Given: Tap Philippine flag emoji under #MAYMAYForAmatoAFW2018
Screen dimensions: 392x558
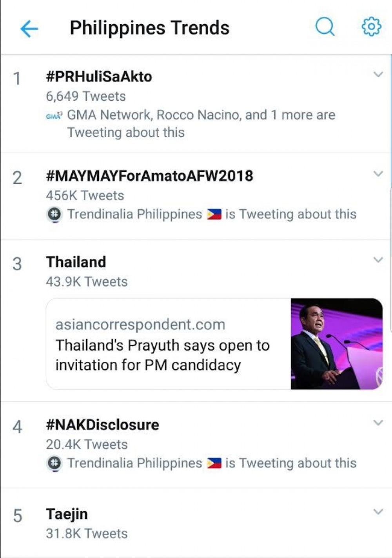Looking at the screenshot, I should coord(214,214).
